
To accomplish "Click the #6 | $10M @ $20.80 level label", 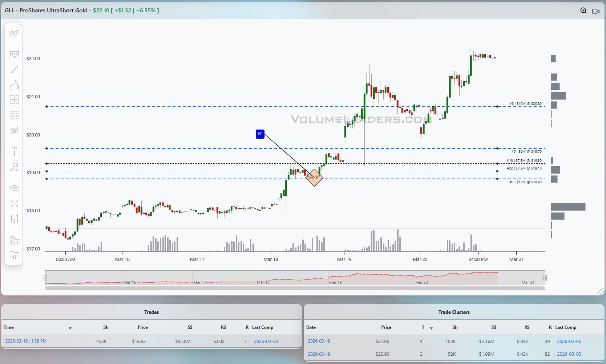I will (525, 104).
